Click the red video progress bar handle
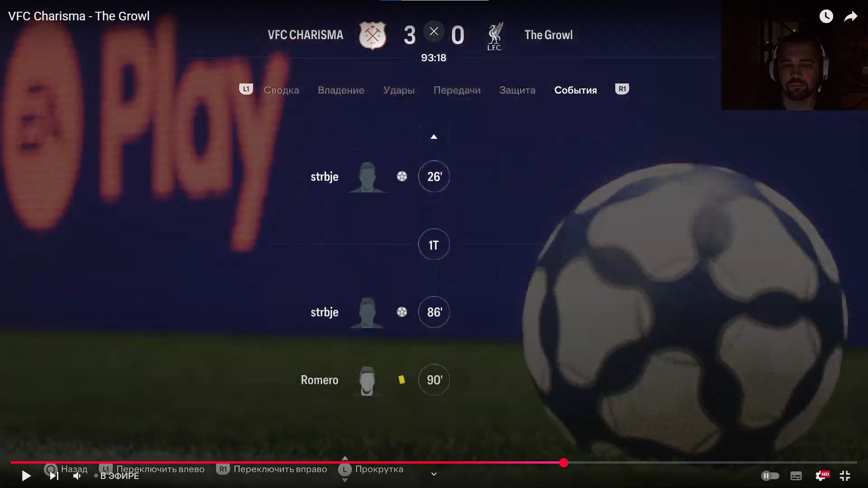868x488 pixels. tap(563, 463)
